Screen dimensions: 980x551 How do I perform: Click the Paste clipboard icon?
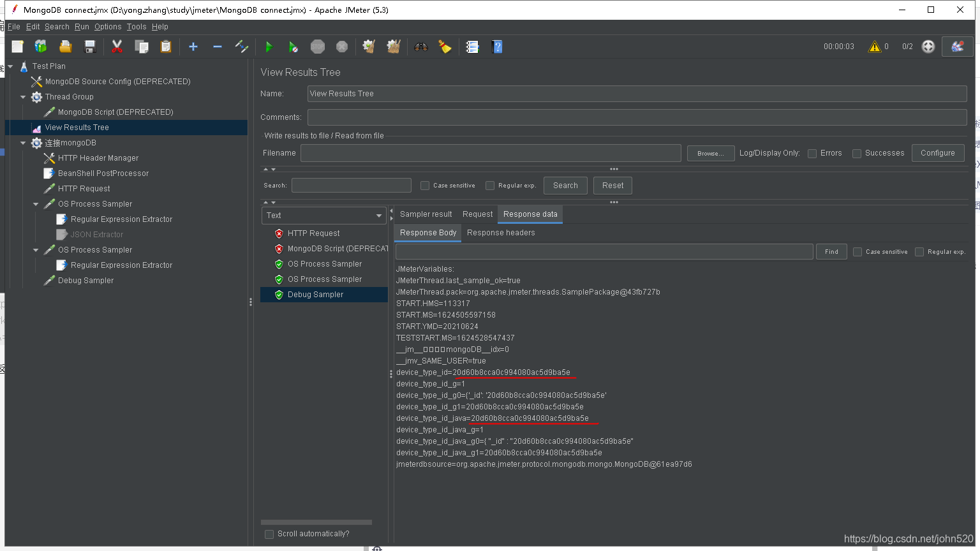point(166,47)
